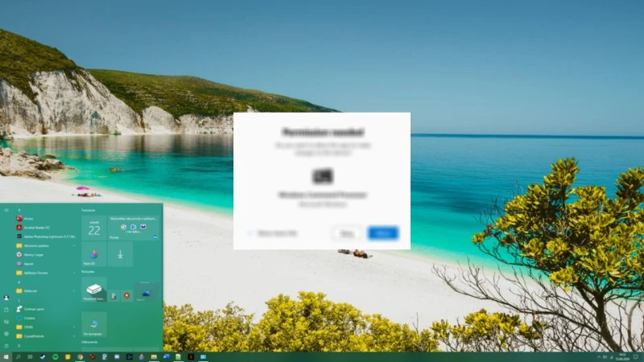Click the Power icon in Start menu

(x=6, y=346)
